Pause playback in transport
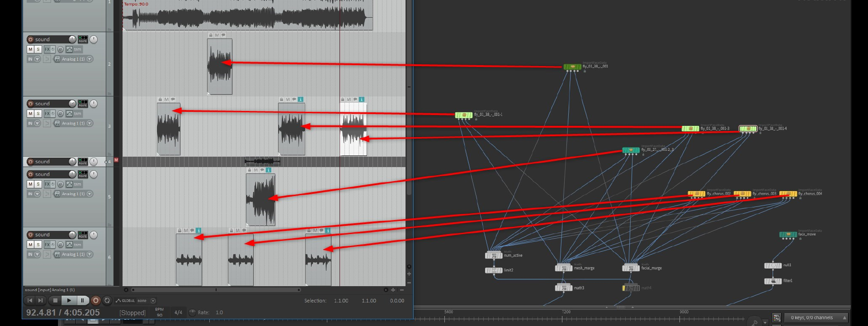868x326 pixels. click(x=82, y=300)
